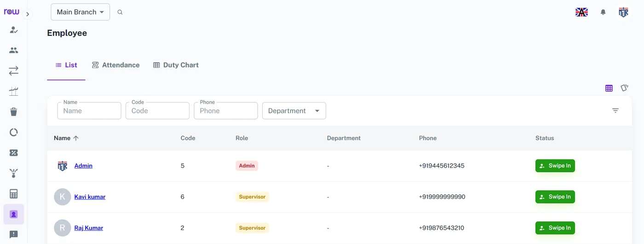Click the Status column header

click(x=545, y=138)
